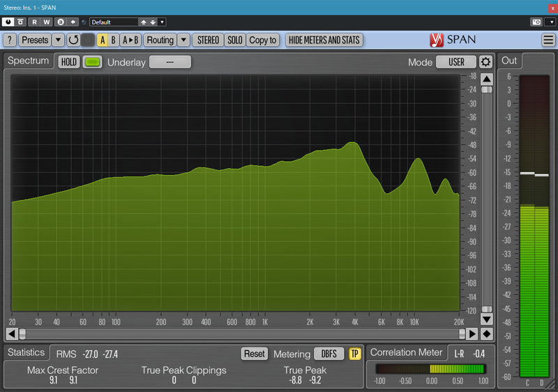Click the Copy to button
This screenshot has width=558, height=392.
click(x=263, y=40)
